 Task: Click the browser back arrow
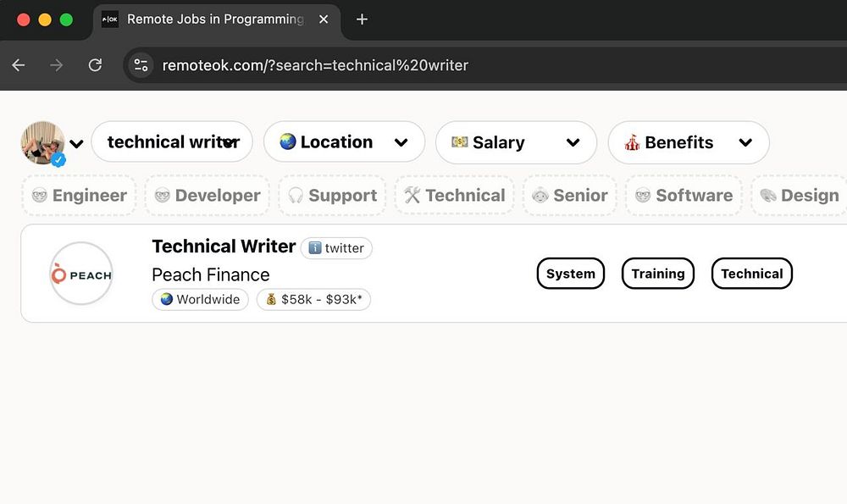coord(19,65)
